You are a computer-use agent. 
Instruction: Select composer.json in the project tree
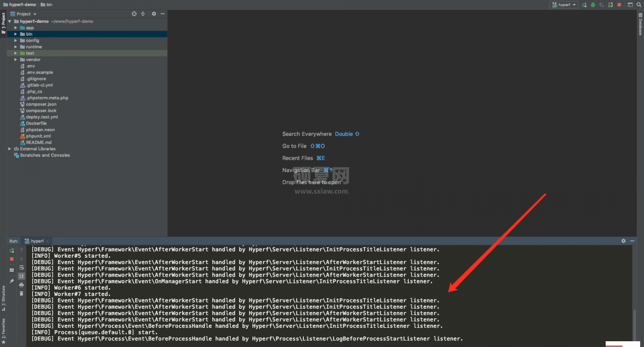pyautogui.click(x=38, y=104)
